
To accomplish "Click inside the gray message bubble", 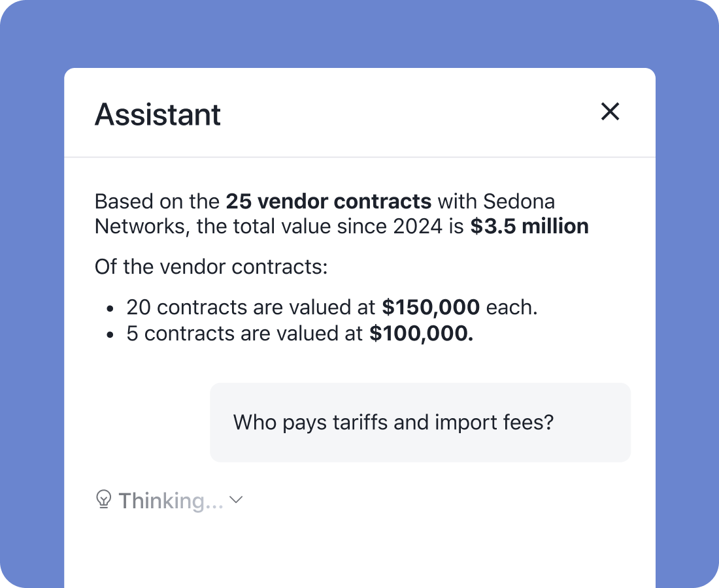I will tap(420, 422).
